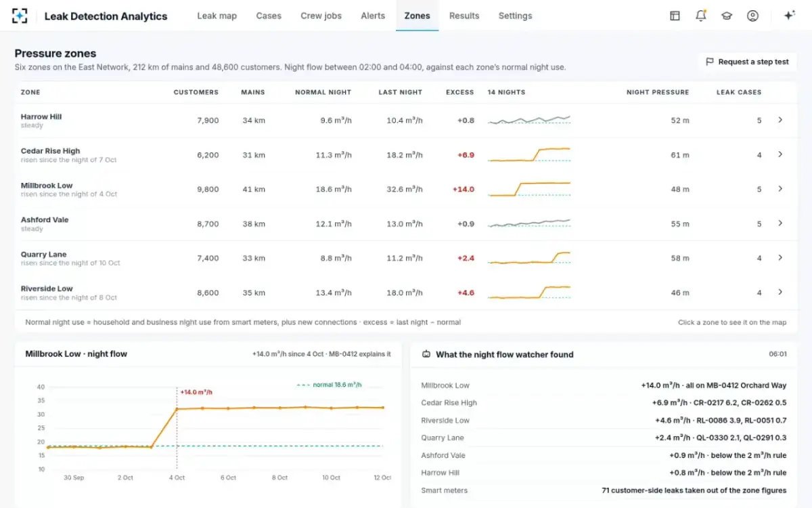Open the Millbrook Low sparkline chart

529,189
